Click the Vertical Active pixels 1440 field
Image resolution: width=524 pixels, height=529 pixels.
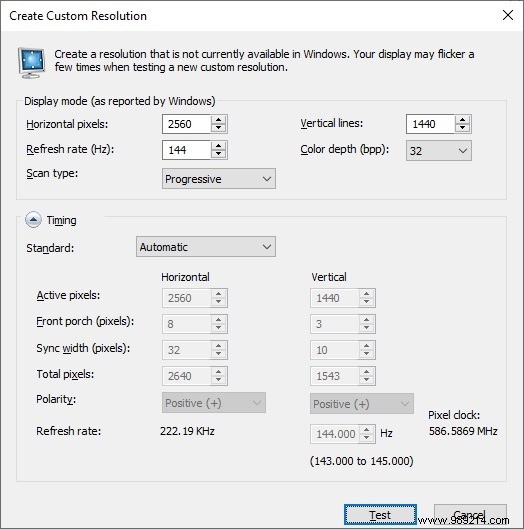[334, 298]
